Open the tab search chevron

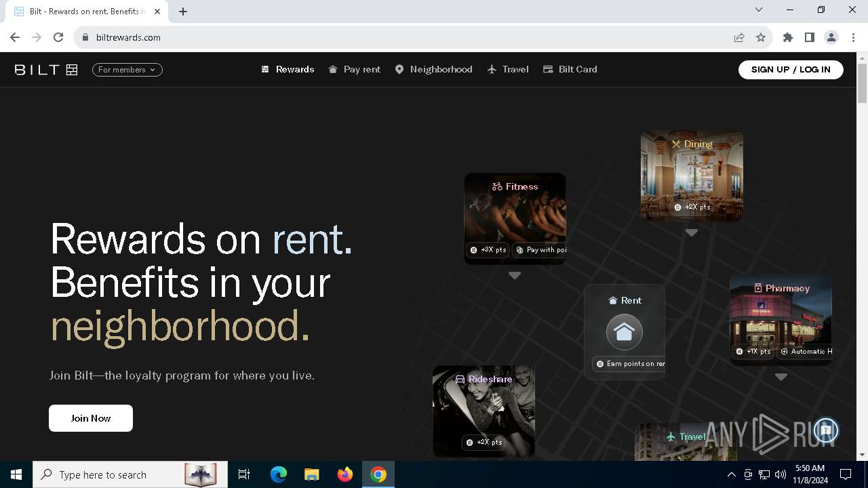(x=759, y=10)
